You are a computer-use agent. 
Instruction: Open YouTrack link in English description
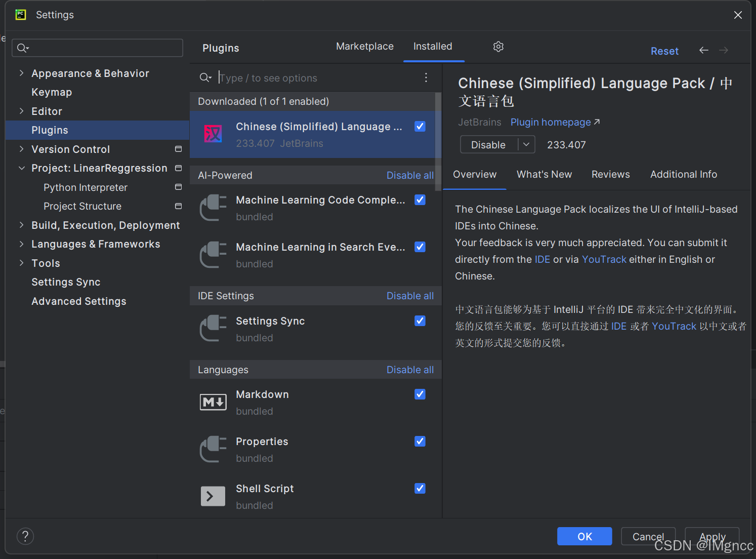click(604, 259)
